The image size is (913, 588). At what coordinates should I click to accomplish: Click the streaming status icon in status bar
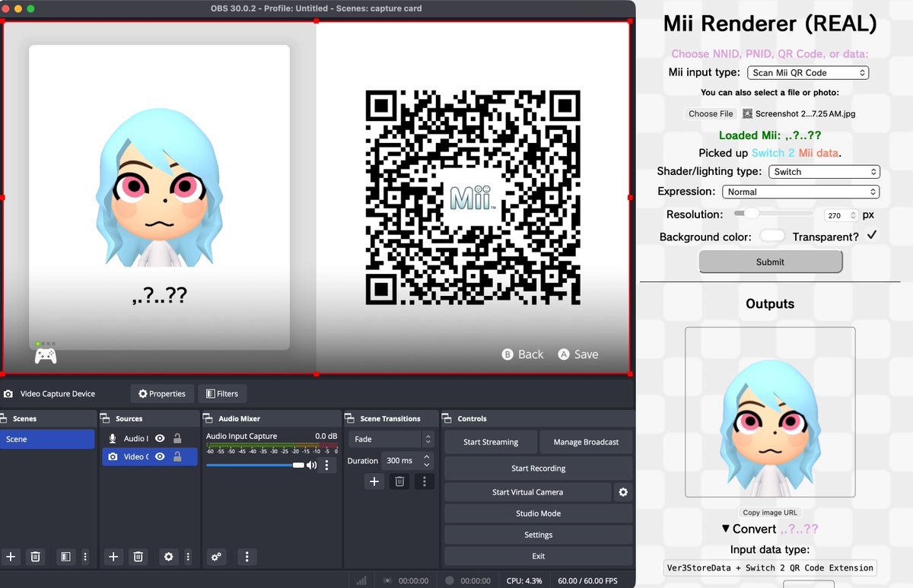[x=388, y=580]
